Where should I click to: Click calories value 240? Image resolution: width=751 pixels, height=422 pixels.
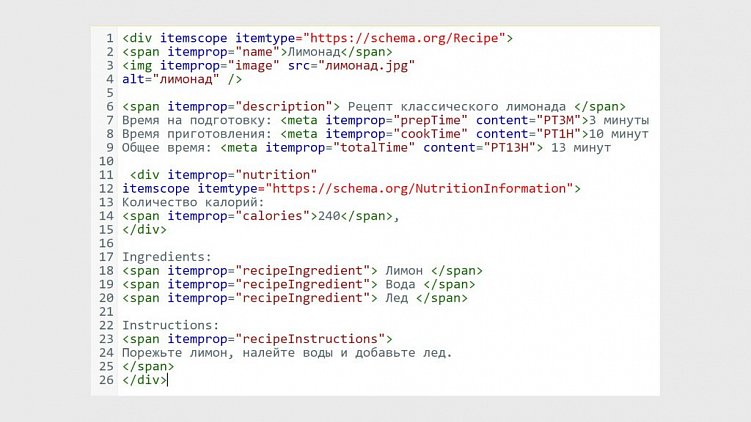329,216
